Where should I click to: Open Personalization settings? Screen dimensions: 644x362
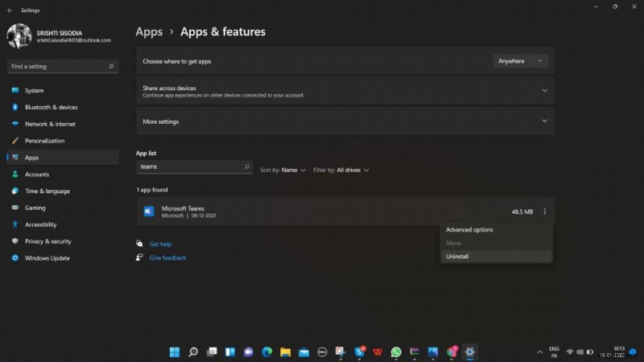coord(63,141)
